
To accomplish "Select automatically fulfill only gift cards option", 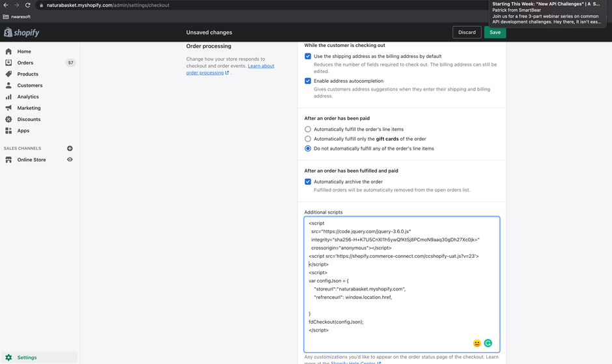I will point(308,139).
